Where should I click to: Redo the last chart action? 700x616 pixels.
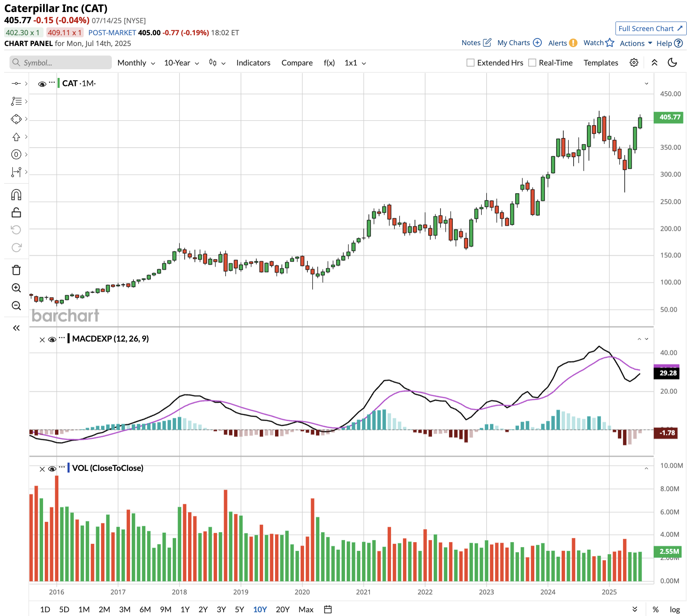[x=16, y=247]
